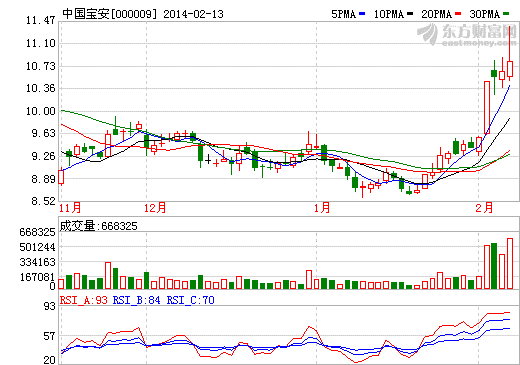Click the 93 RSI axis label
520x365 pixels.
(50, 306)
